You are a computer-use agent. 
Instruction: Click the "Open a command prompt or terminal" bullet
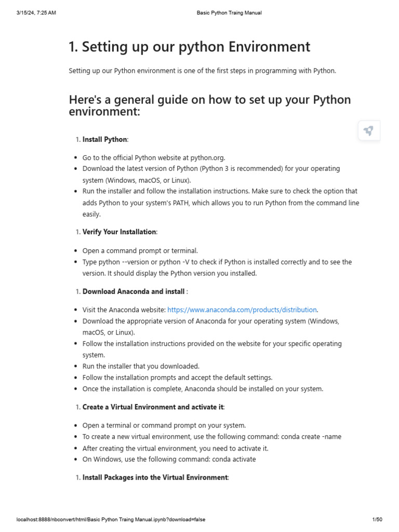pyautogui.click(x=140, y=250)
